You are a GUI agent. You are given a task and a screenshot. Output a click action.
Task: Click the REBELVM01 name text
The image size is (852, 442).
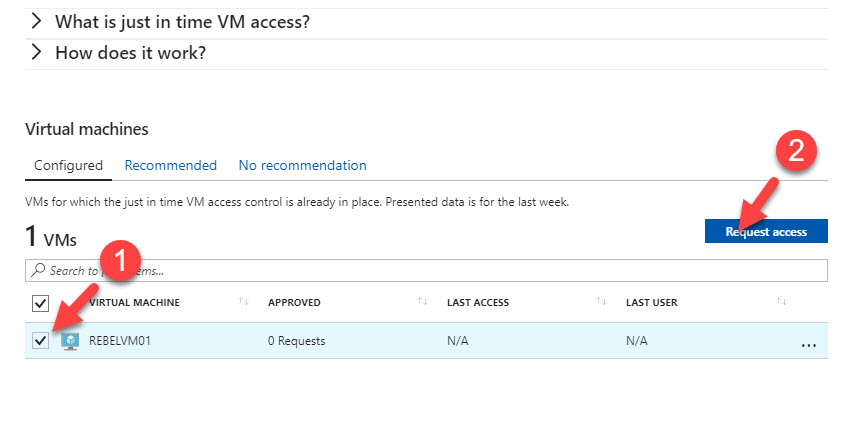[120, 341]
